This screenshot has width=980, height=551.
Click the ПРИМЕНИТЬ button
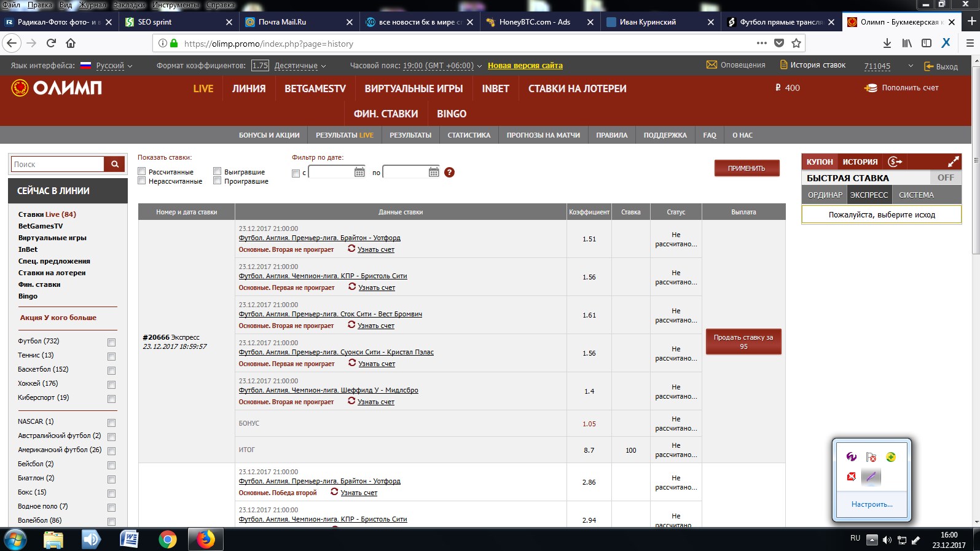[x=747, y=168]
